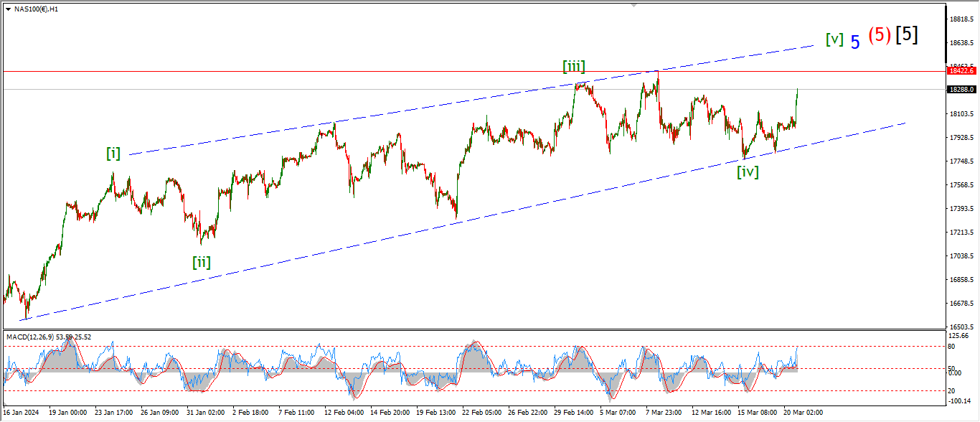
Task: Select the green [ii] wave label
Action: pyautogui.click(x=202, y=262)
